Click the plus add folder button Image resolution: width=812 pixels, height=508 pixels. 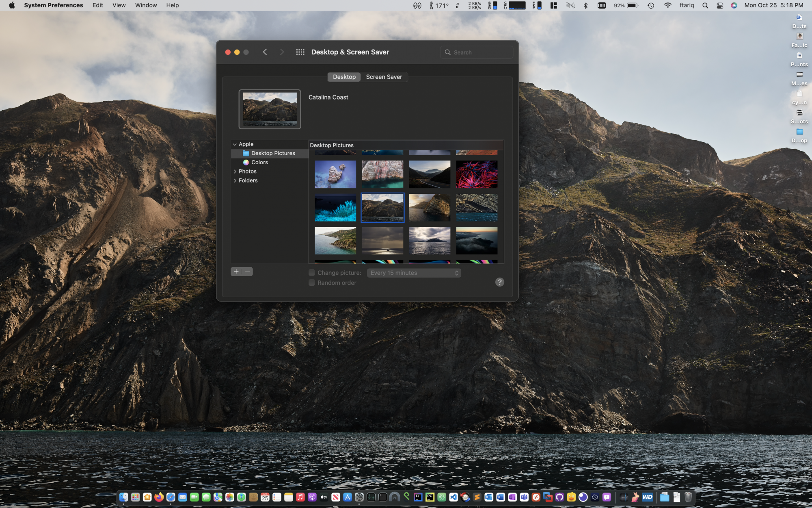coord(236,271)
